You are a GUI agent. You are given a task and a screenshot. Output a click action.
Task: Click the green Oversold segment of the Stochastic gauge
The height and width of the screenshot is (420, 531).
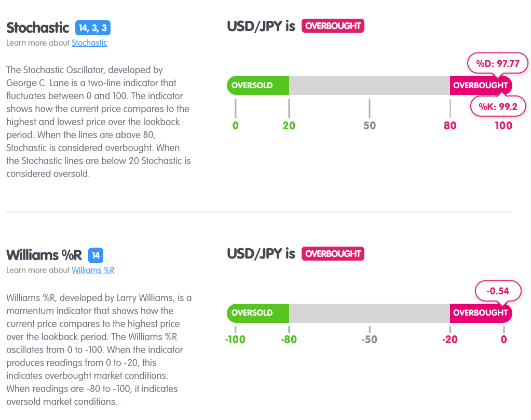258,85
